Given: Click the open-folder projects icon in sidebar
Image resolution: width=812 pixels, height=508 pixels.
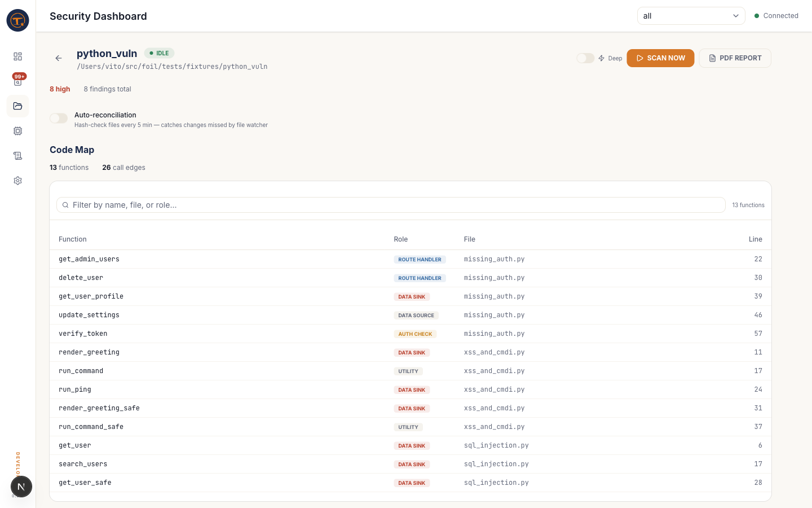Looking at the screenshot, I should tap(17, 106).
